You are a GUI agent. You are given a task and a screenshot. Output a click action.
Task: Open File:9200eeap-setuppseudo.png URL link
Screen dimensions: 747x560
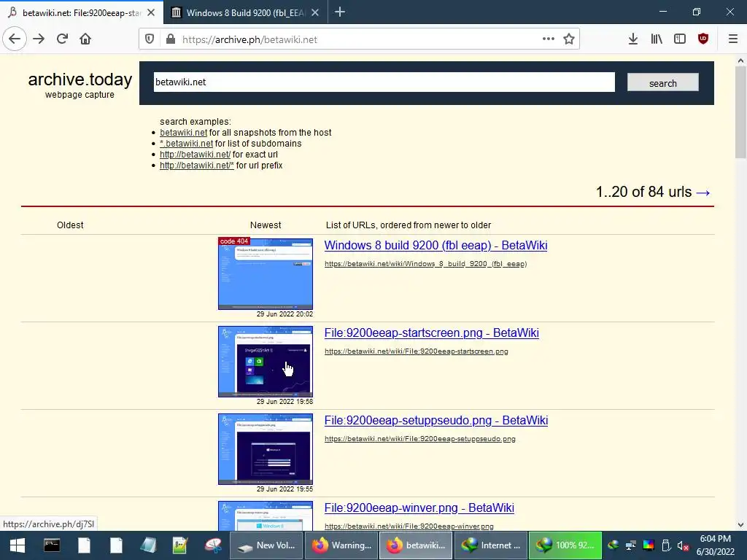[x=419, y=439]
